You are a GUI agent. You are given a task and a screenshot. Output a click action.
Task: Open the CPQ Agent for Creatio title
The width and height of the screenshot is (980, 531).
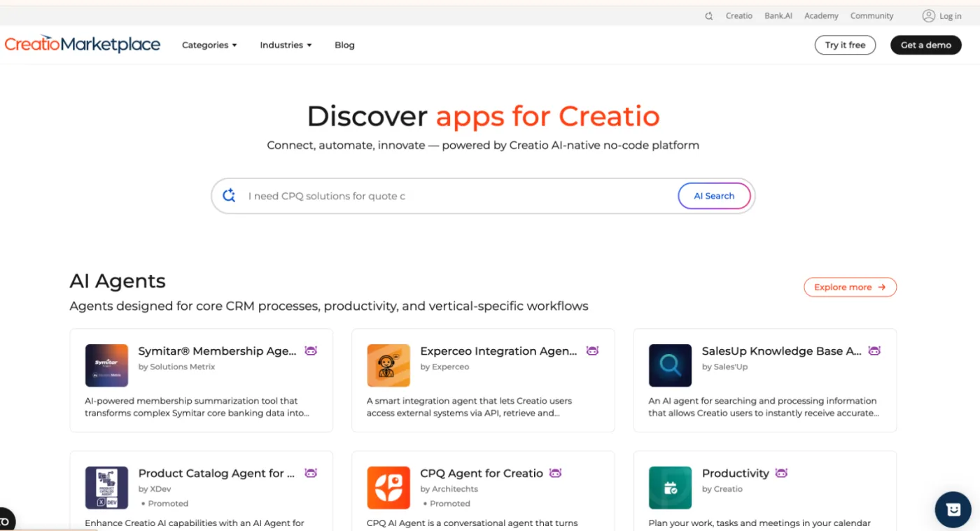tap(482, 474)
